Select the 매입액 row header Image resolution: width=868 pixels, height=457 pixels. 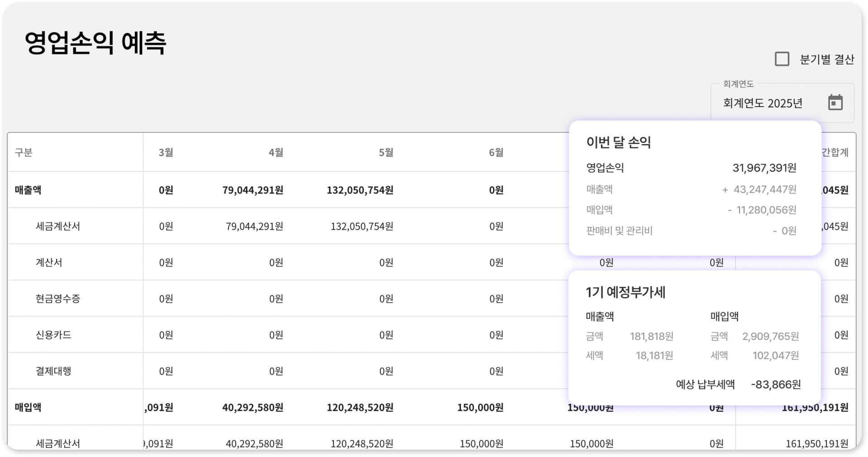click(28, 407)
